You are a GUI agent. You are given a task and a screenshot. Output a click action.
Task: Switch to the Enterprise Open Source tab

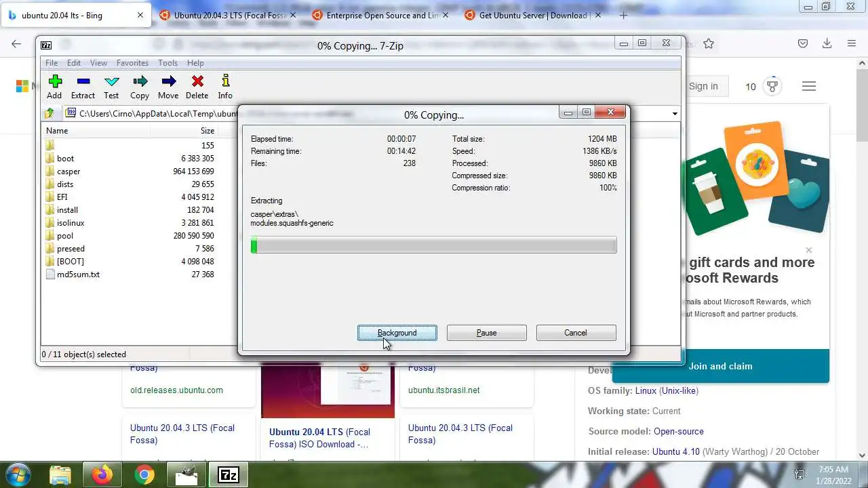pos(382,15)
